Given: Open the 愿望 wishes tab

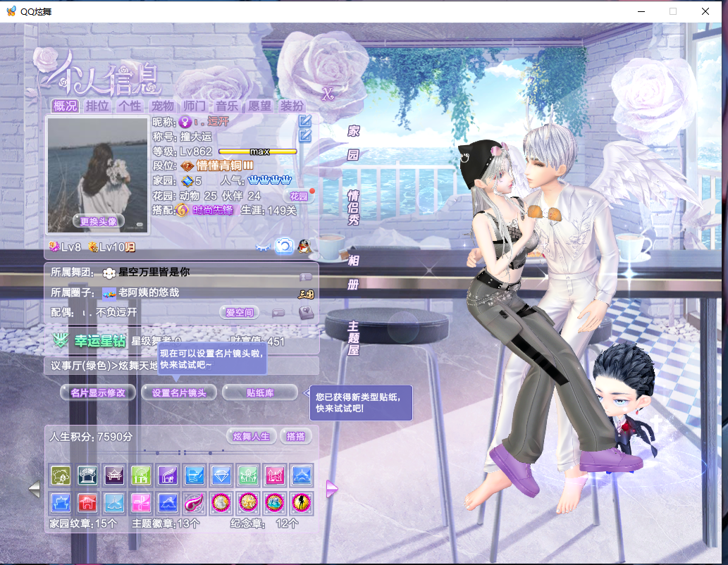Looking at the screenshot, I should (259, 106).
